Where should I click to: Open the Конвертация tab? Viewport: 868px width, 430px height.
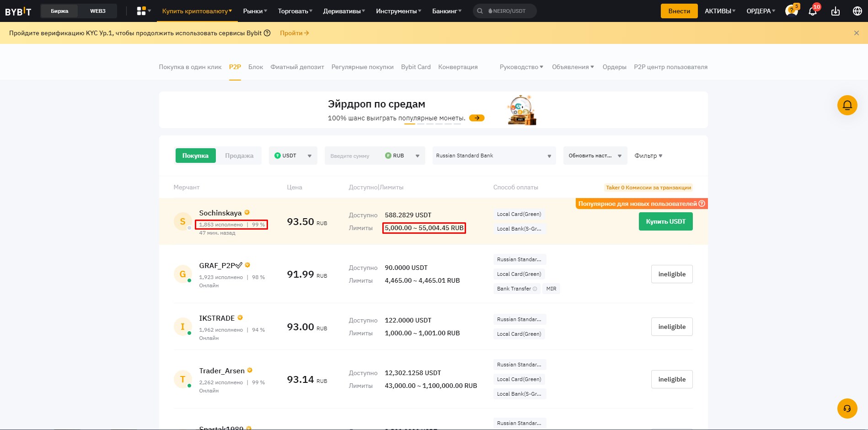coord(458,67)
